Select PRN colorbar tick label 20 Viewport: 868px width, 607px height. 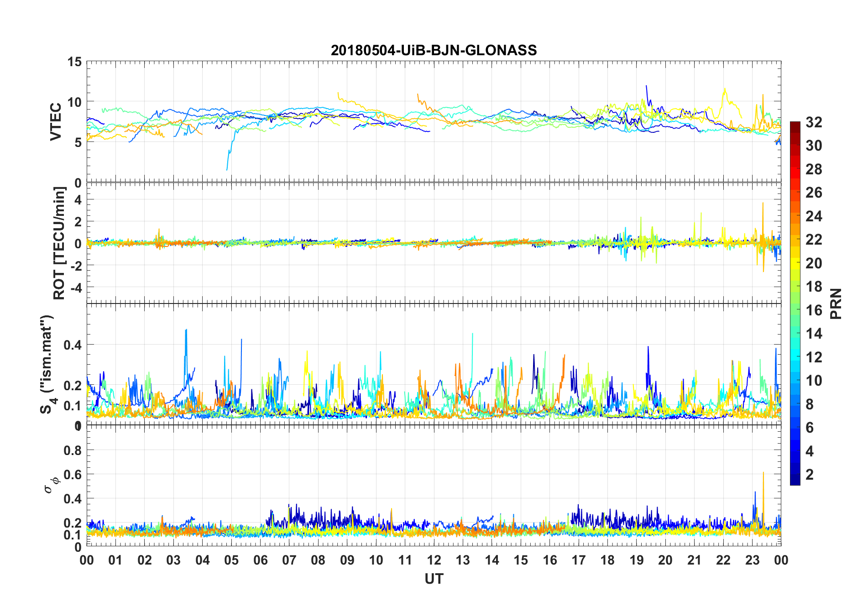tap(814, 263)
